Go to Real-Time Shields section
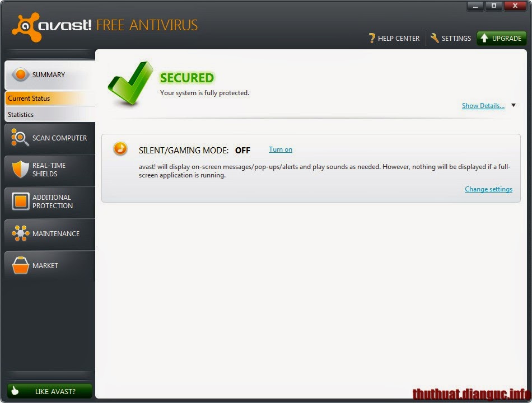532x403 pixels. (x=50, y=170)
